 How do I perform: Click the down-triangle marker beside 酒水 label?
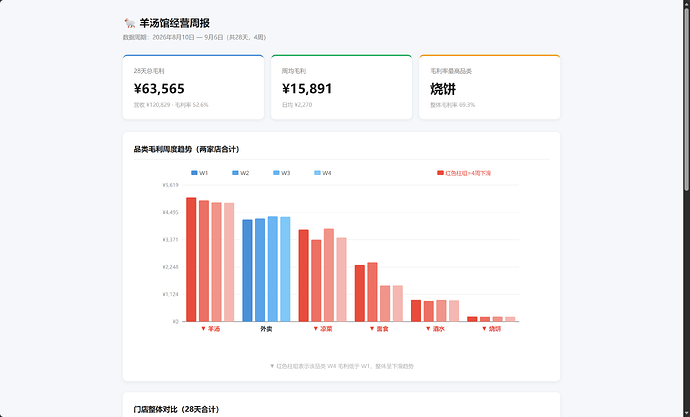click(x=428, y=329)
